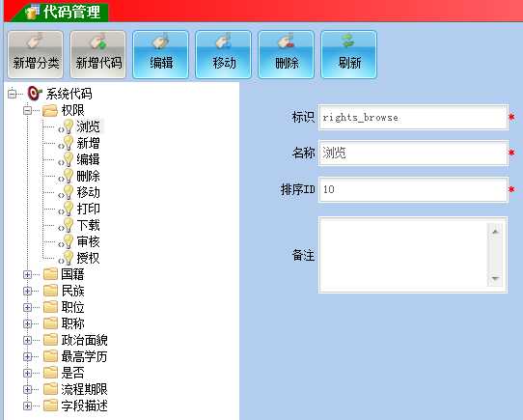This screenshot has height=420, width=523.
Task: Click the bulb icon beside 下载
Action: (x=69, y=225)
